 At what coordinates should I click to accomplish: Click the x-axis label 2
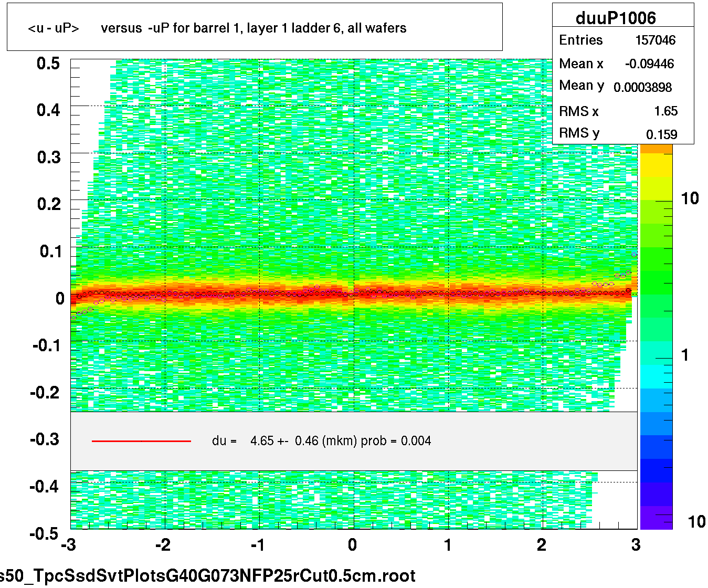(x=542, y=545)
